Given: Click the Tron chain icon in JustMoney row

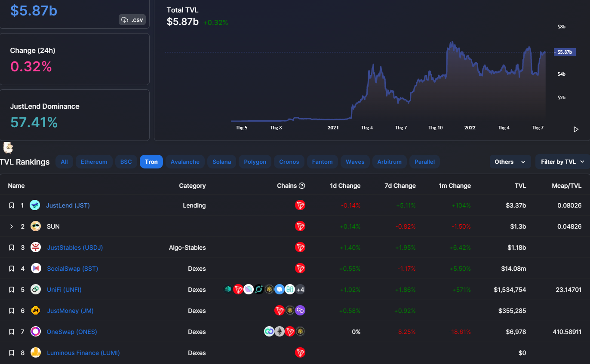Looking at the screenshot, I should point(280,311).
